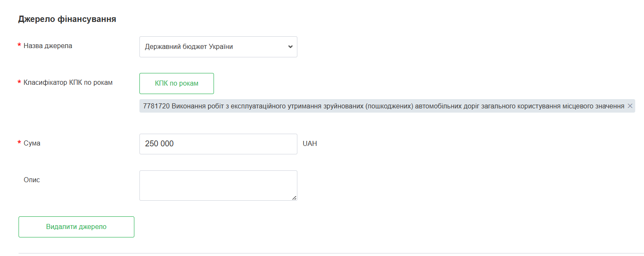Click the UAH currency label
This screenshot has width=644, height=256.
[x=310, y=144]
